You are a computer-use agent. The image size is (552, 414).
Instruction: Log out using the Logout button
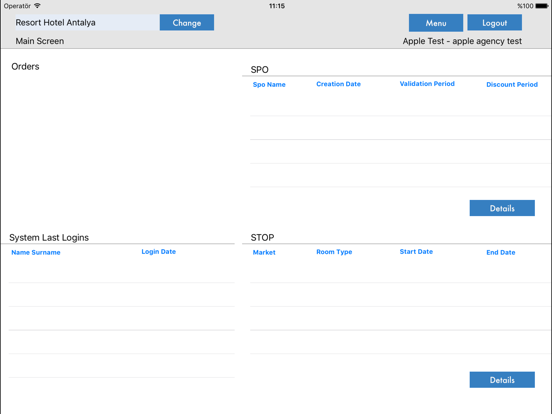[x=495, y=23]
